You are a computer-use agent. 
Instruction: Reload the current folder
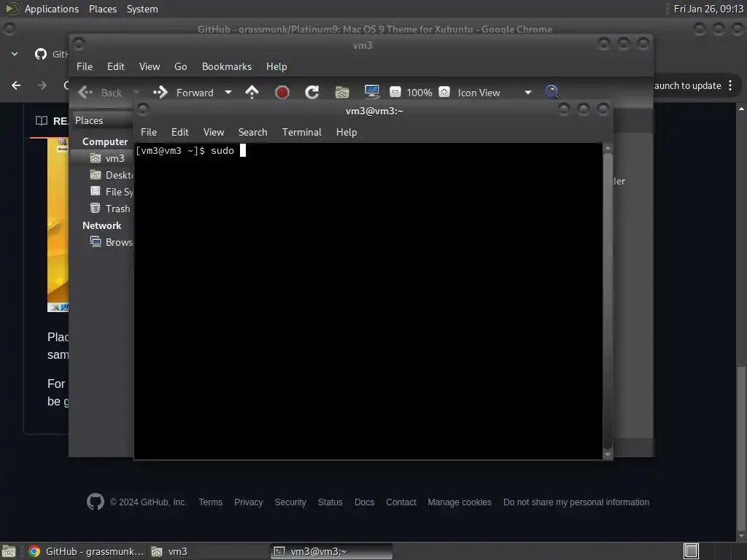click(x=312, y=92)
